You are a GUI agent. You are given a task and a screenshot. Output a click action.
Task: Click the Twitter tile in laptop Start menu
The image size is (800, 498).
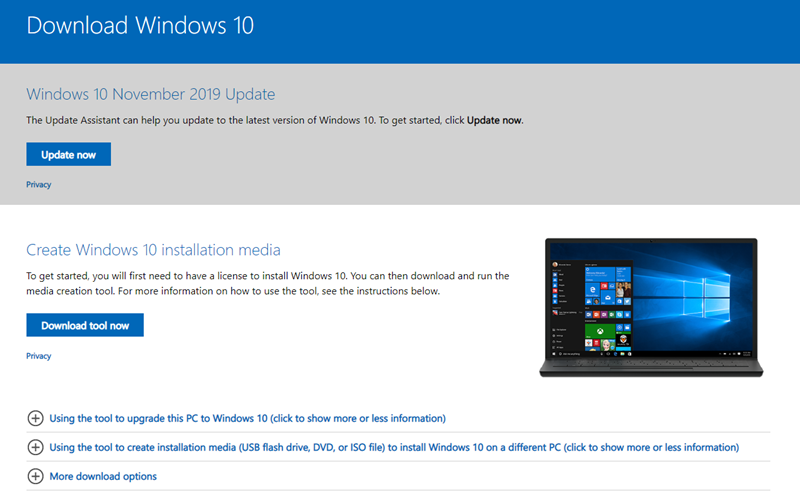(627, 302)
